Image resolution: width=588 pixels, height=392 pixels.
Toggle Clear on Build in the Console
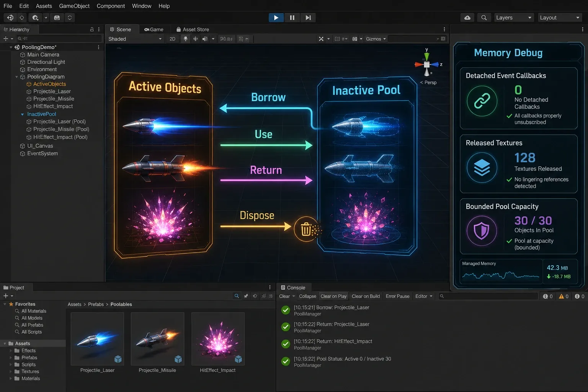tap(366, 296)
